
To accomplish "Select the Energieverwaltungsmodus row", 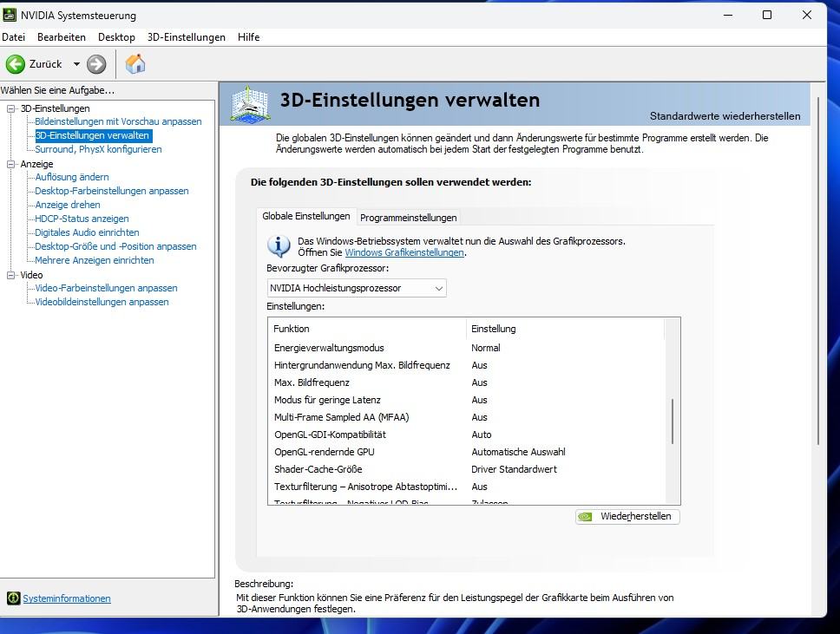I will coord(466,348).
